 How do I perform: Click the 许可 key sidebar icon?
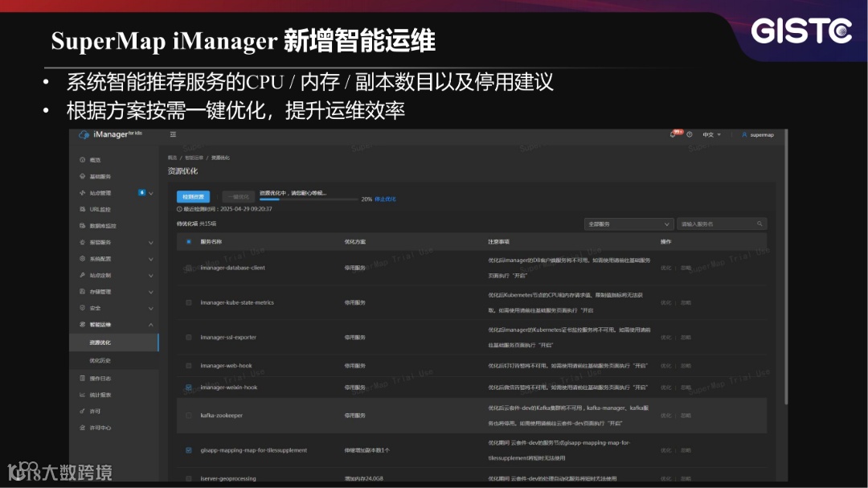click(83, 411)
